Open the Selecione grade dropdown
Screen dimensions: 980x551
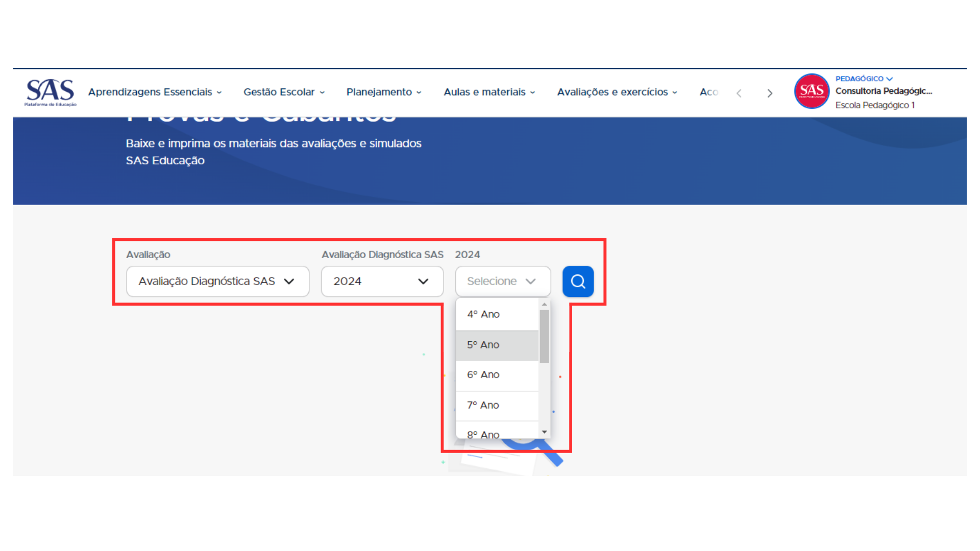tap(503, 281)
